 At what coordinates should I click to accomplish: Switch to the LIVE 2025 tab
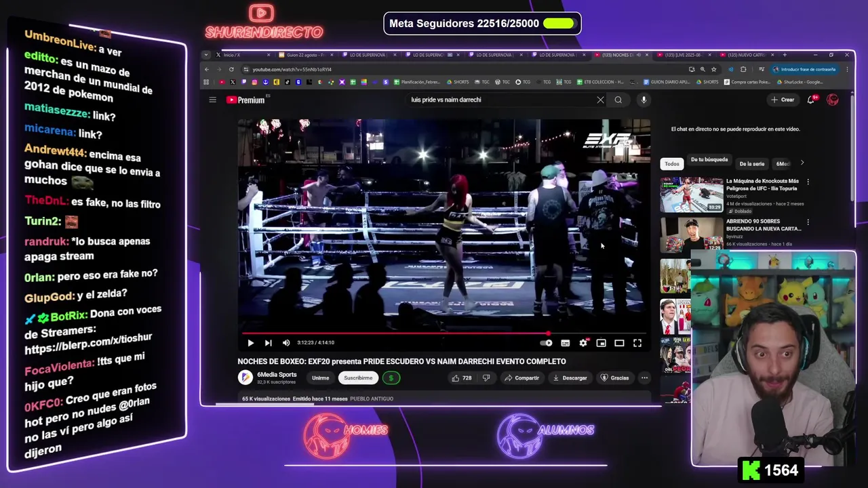(x=683, y=55)
